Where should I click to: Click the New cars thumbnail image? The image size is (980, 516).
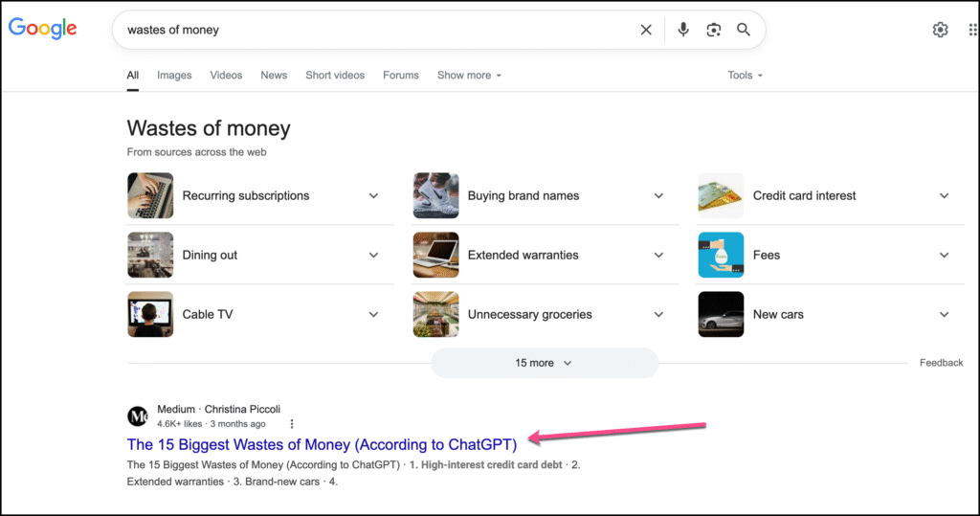[x=721, y=314]
